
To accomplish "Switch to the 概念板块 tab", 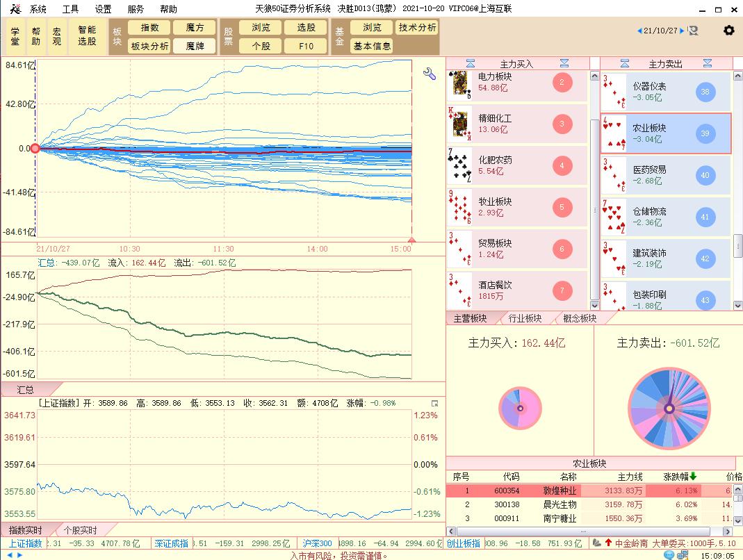I will pyautogui.click(x=580, y=318).
